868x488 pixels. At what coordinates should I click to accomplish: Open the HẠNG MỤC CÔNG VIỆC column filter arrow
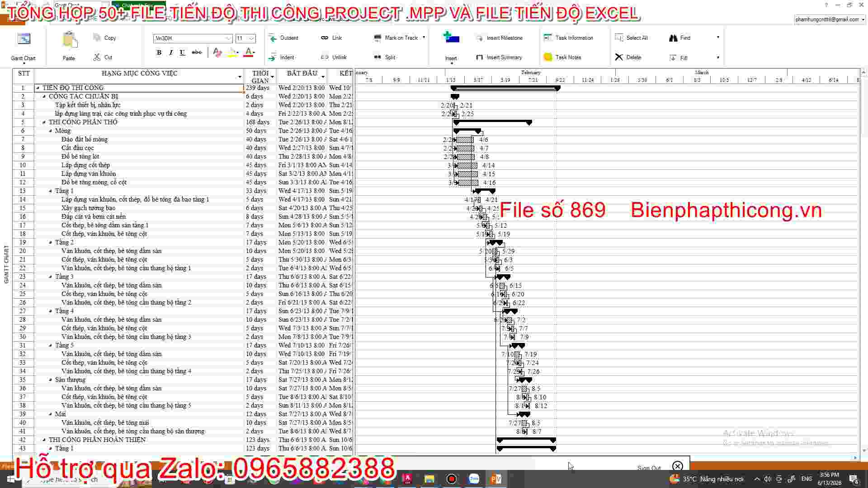[x=240, y=77]
